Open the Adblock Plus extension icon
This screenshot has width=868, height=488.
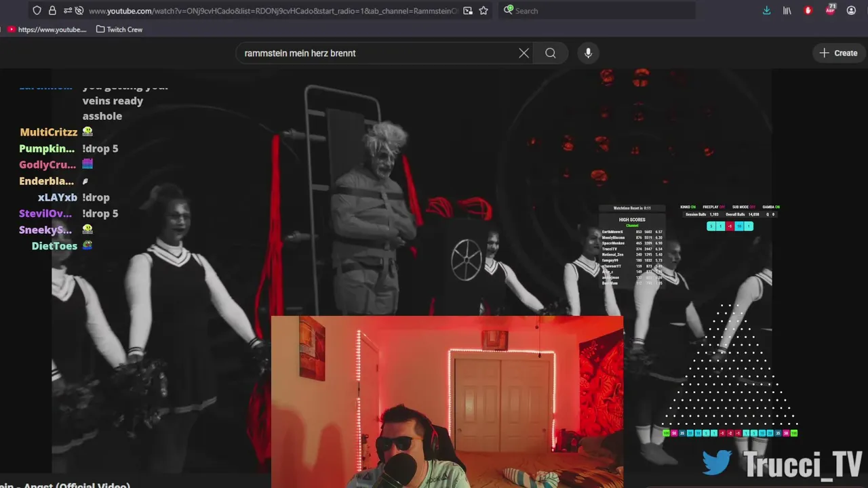[x=830, y=9]
